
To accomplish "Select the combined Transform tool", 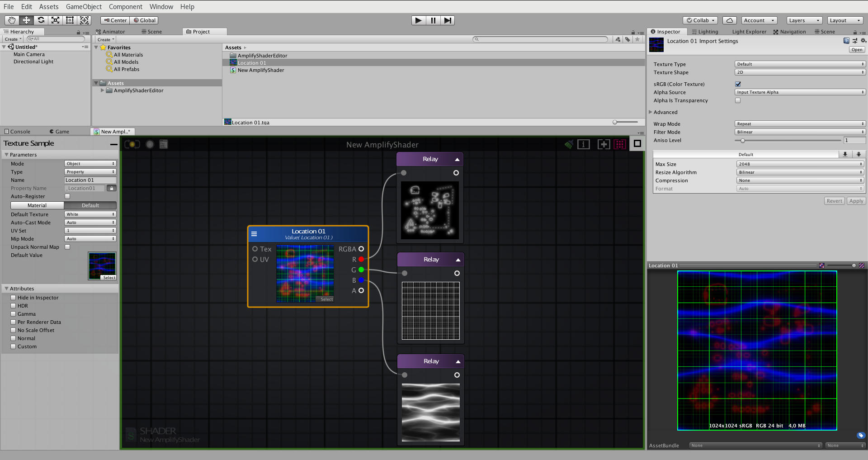I will pyautogui.click(x=84, y=20).
